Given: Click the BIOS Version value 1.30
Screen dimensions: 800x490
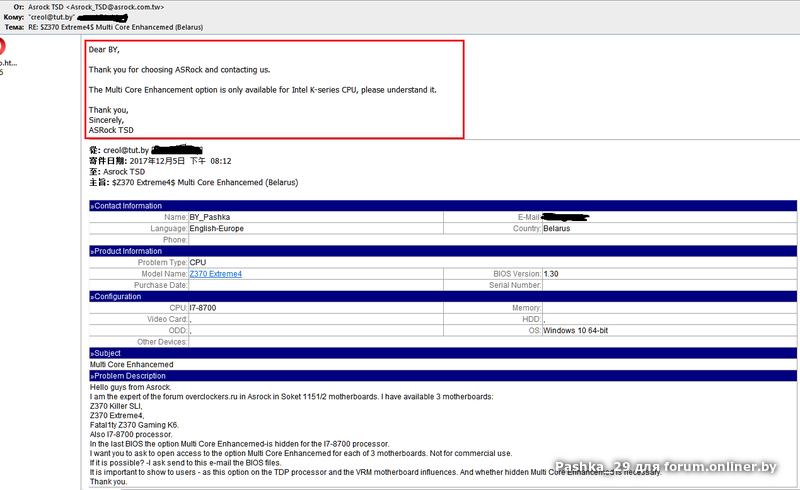Looking at the screenshot, I should coord(551,274).
